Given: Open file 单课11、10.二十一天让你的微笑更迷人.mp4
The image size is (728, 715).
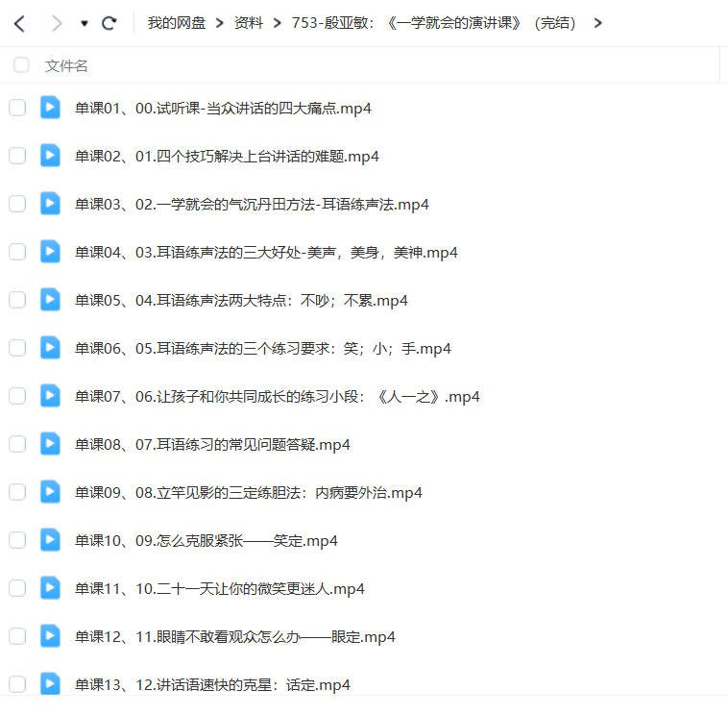Looking at the screenshot, I should (x=220, y=589).
